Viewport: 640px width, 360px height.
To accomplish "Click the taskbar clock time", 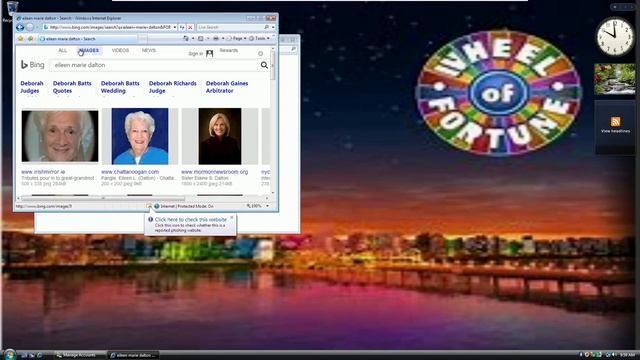I will tap(627, 355).
